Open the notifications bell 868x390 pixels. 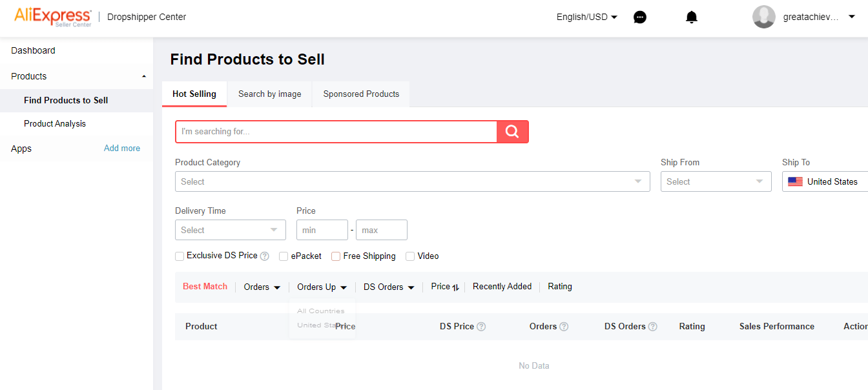click(x=692, y=17)
